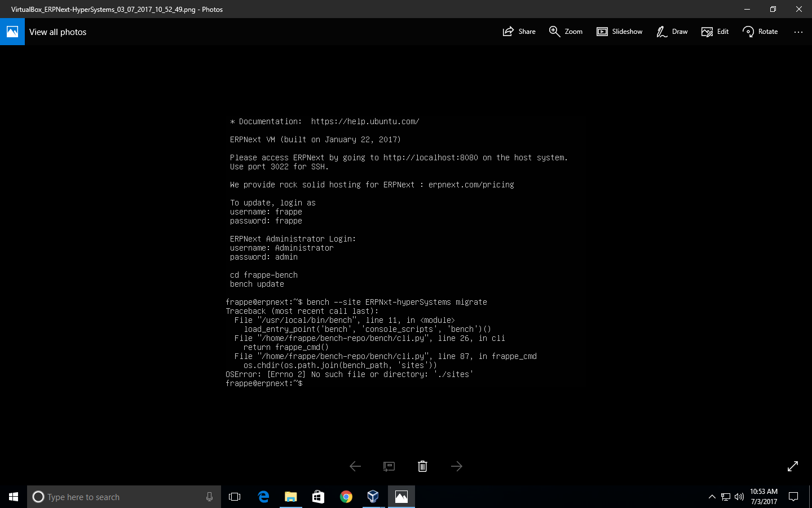The width and height of the screenshot is (812, 508).
Task: Open Windows Start menu
Action: point(14,497)
